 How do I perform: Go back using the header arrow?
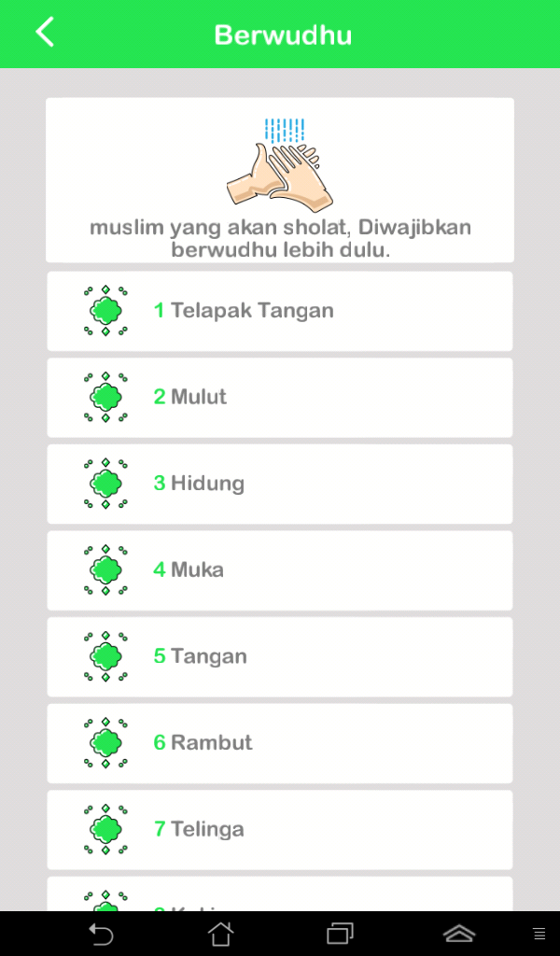[x=44, y=32]
